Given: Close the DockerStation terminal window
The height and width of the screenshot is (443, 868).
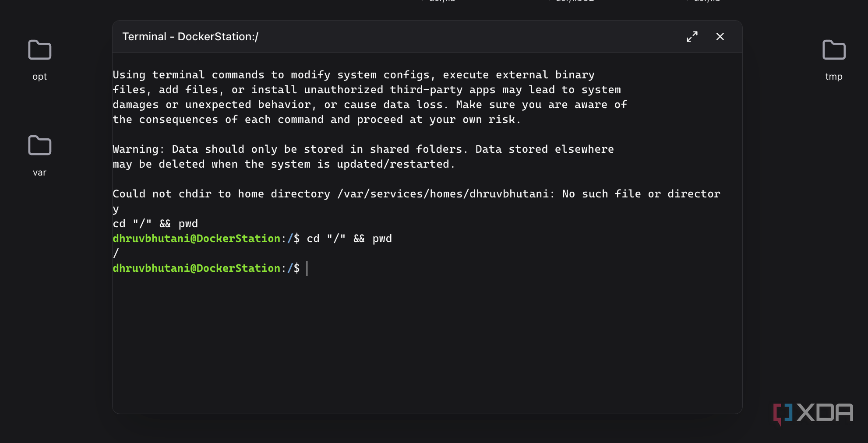Looking at the screenshot, I should (720, 37).
